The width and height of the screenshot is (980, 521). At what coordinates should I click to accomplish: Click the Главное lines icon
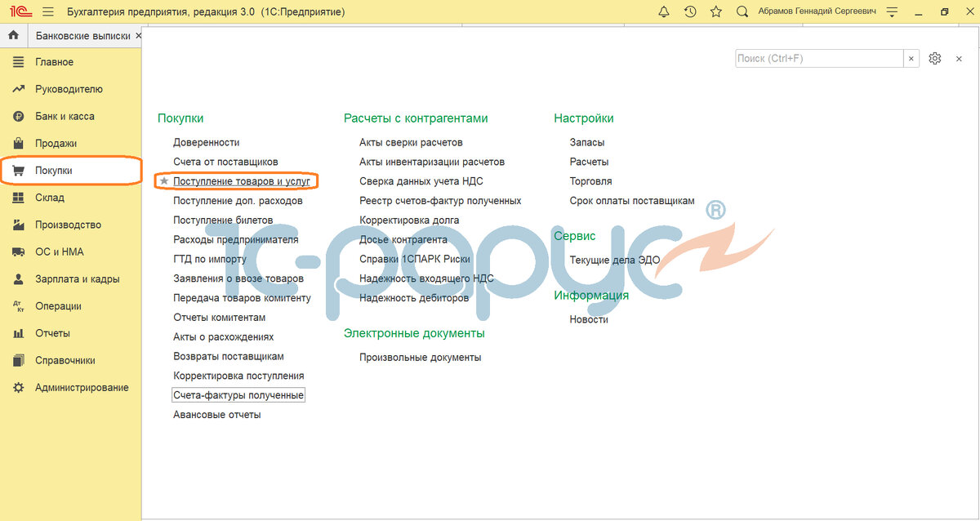pos(18,62)
